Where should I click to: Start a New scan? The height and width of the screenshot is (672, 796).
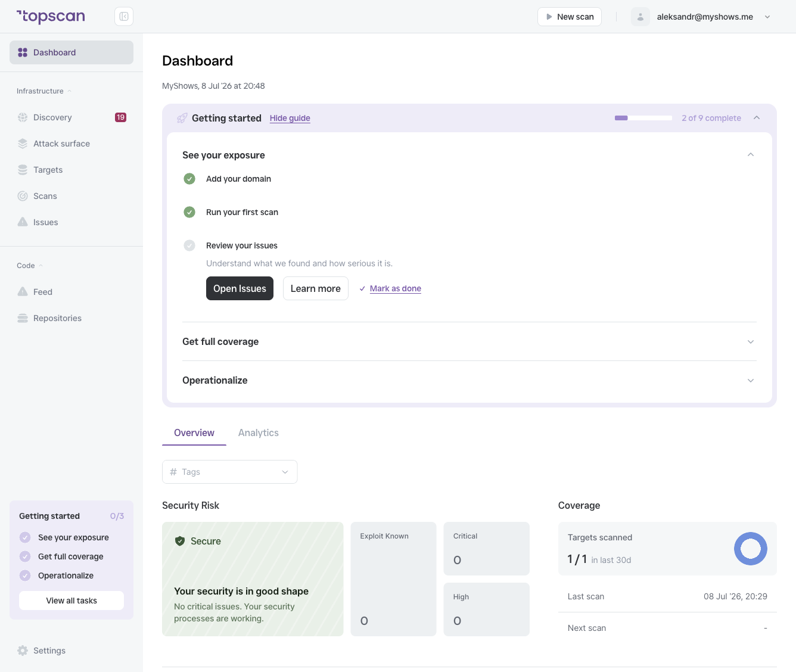coord(570,17)
